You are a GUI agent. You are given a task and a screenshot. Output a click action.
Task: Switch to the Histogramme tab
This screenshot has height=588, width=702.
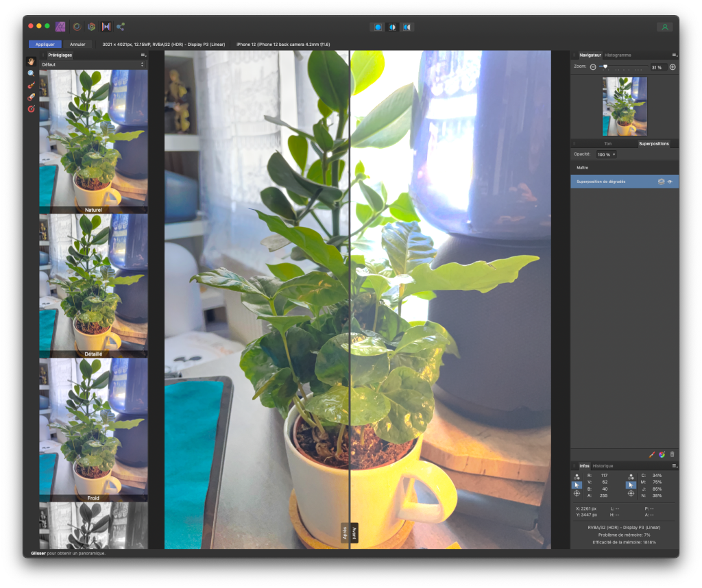tap(618, 55)
